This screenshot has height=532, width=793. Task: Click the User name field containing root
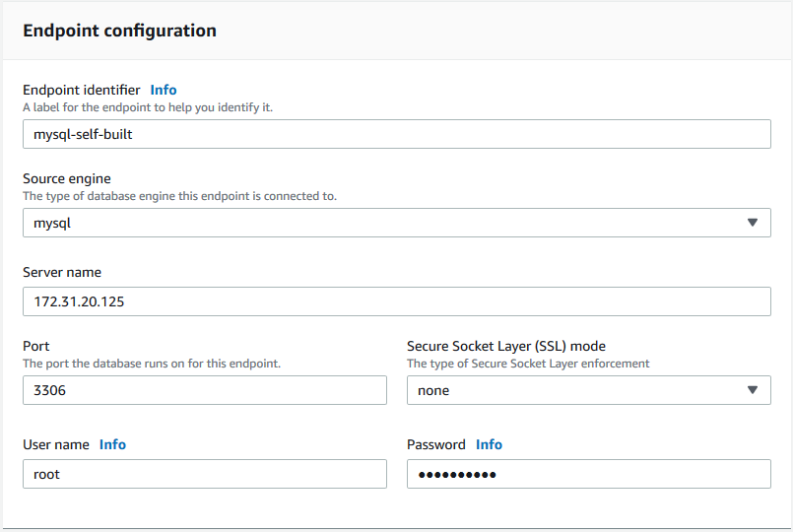(x=204, y=474)
